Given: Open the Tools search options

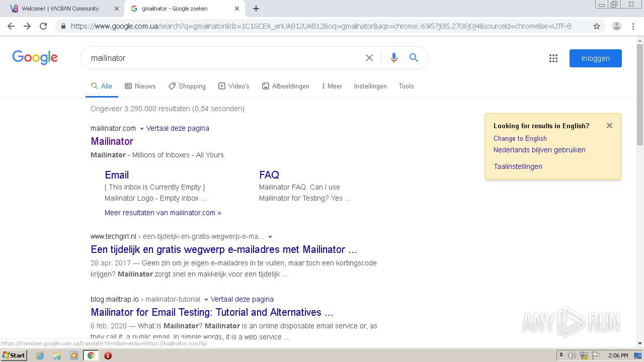Looking at the screenshot, I should tap(406, 86).
